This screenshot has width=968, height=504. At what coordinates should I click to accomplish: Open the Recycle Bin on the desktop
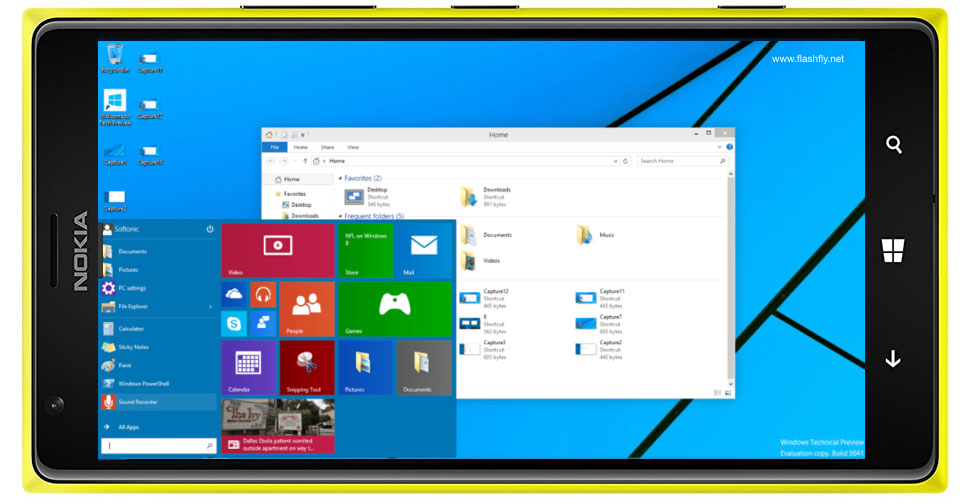(x=115, y=57)
